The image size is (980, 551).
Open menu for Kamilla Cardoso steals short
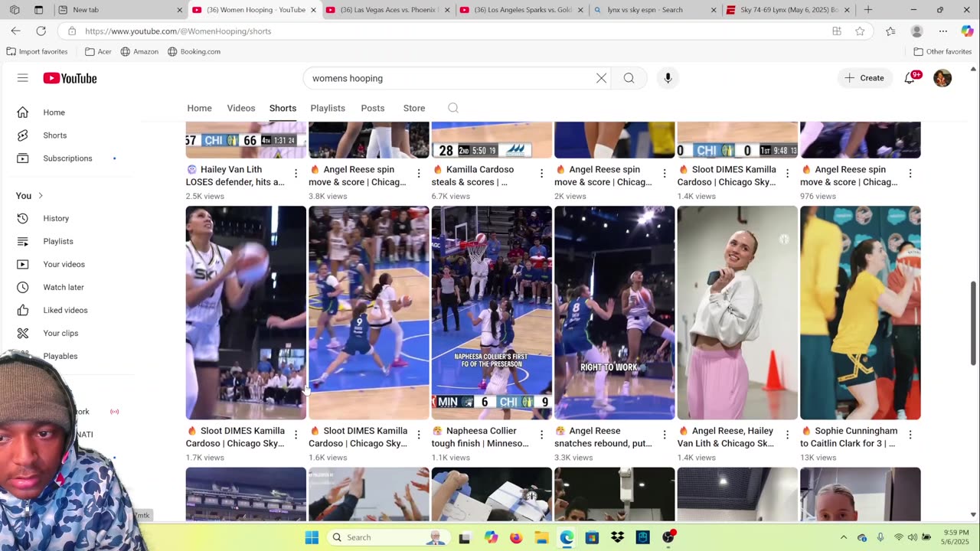541,174
